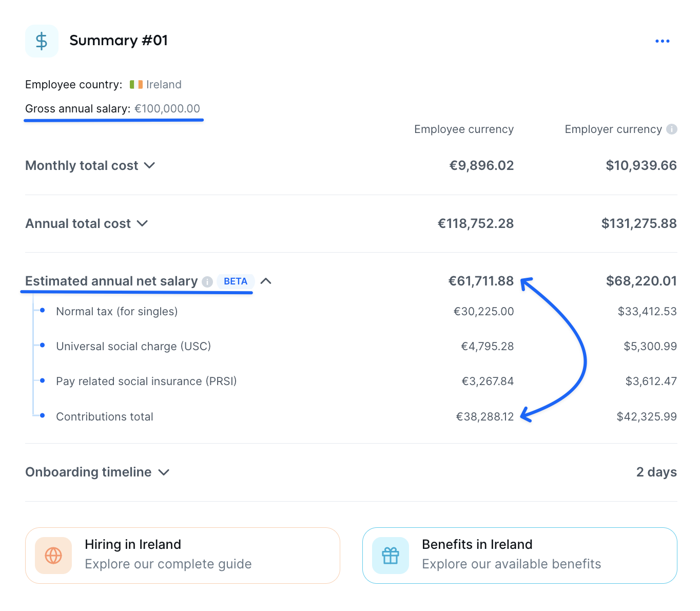700x611 pixels.
Task: Collapse the Estimated annual net salary breakdown
Action: click(x=266, y=281)
